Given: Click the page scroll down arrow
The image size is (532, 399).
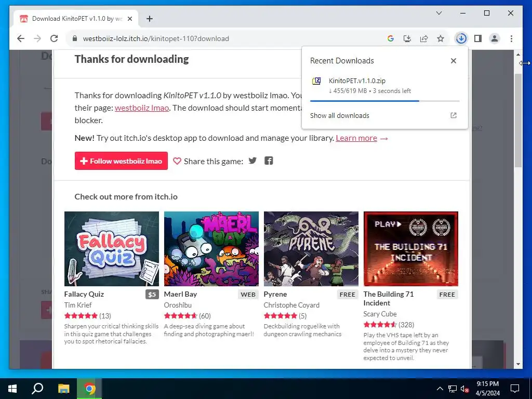Looking at the screenshot, I should point(518,364).
